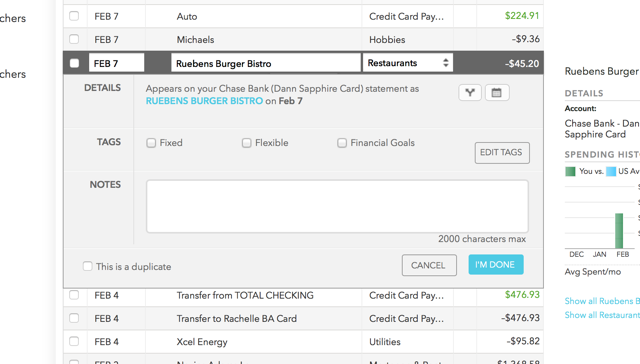Select checkbox for Michaels transaction row
The image size is (640, 364).
point(74,39)
